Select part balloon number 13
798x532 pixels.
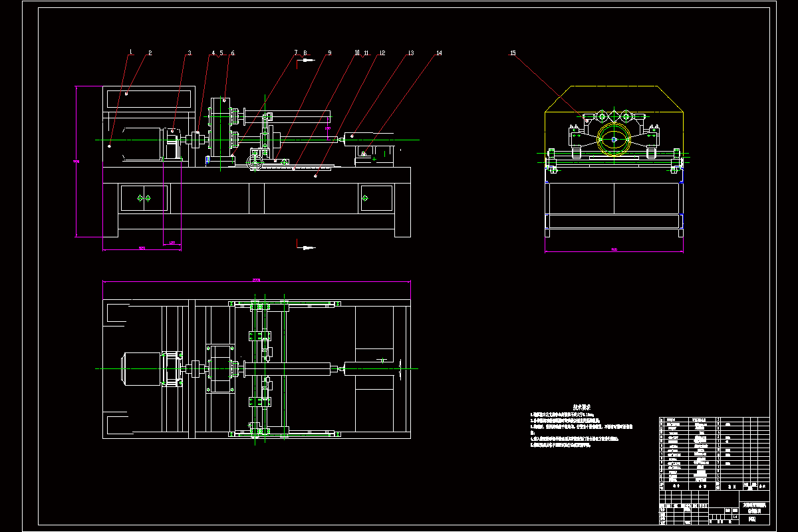(410, 53)
